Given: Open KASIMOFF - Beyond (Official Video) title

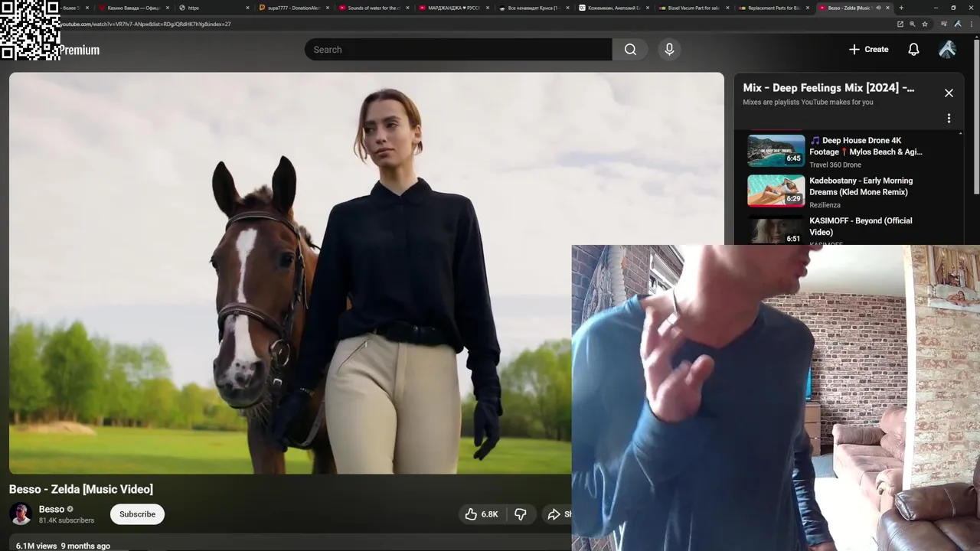Looking at the screenshot, I should [x=861, y=227].
